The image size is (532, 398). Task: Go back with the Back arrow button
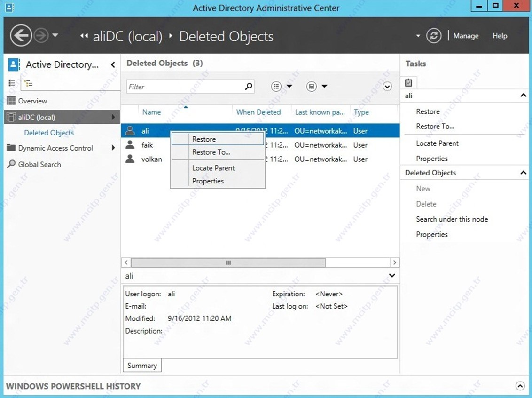pyautogui.click(x=21, y=35)
